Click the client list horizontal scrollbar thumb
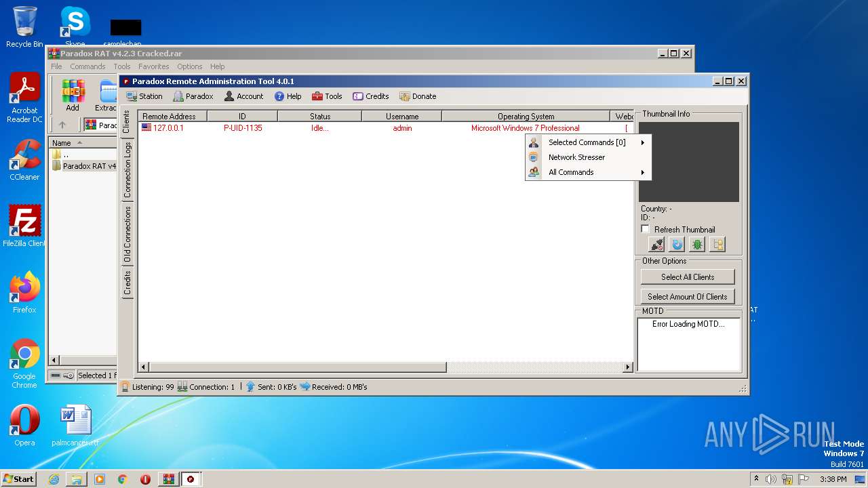 [x=297, y=367]
